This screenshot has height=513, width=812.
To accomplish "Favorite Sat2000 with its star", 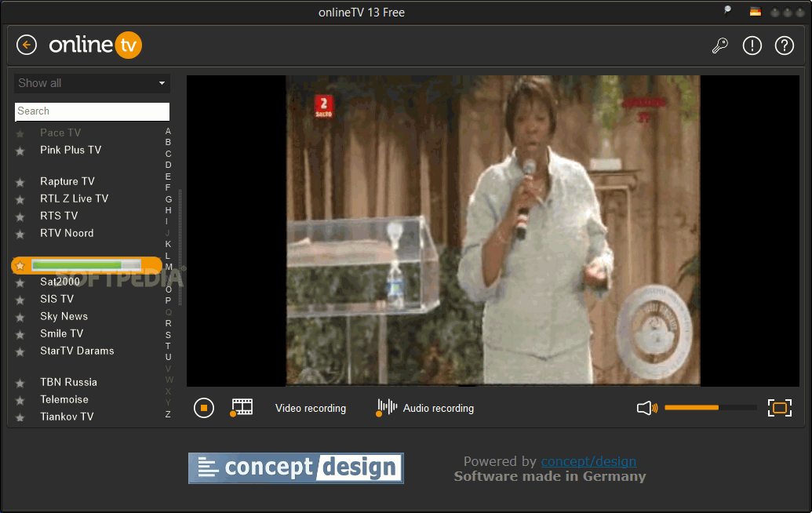I will point(20,282).
